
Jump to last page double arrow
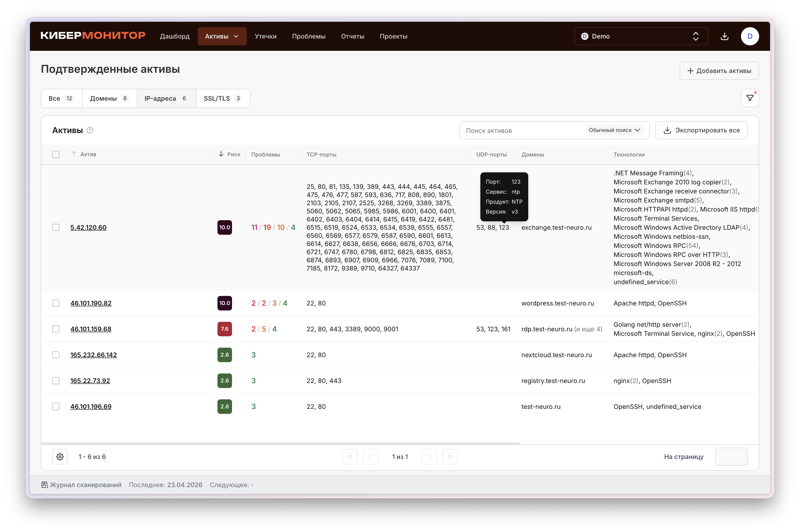(x=450, y=457)
